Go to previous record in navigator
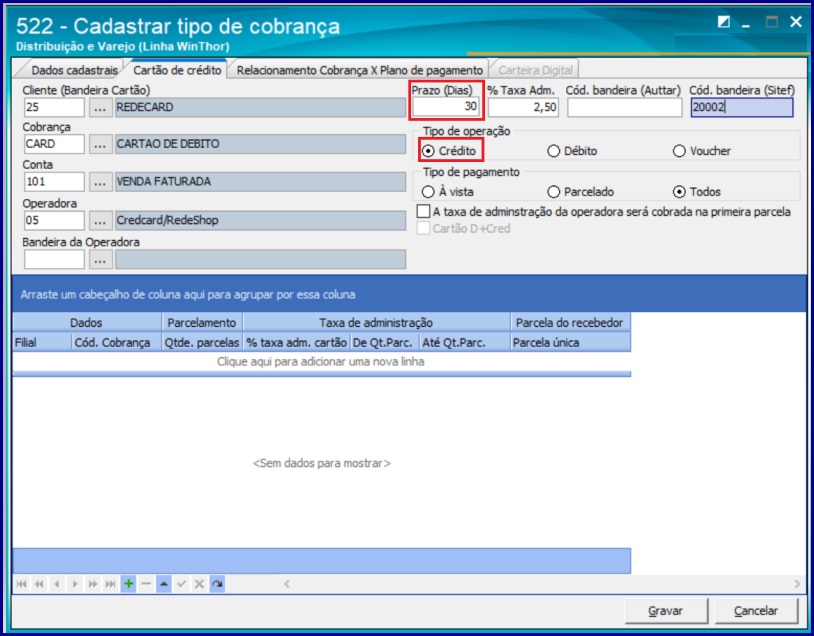The height and width of the screenshot is (636, 814). point(57,584)
